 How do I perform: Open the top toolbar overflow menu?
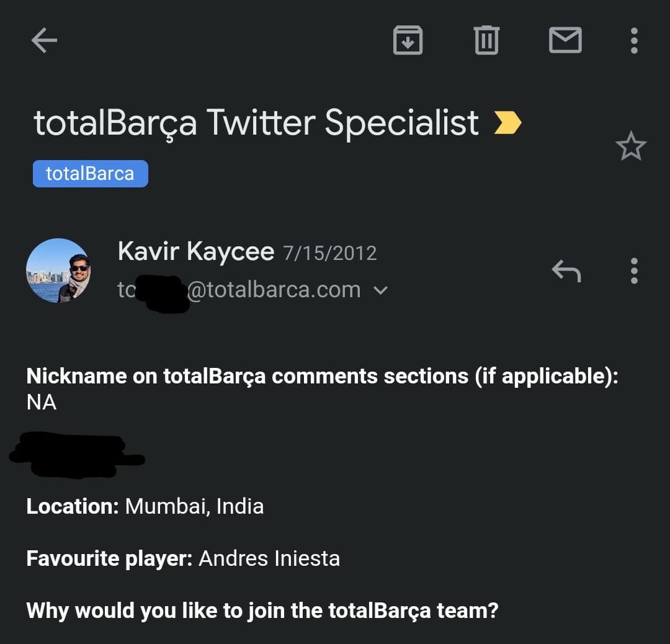[x=633, y=41]
